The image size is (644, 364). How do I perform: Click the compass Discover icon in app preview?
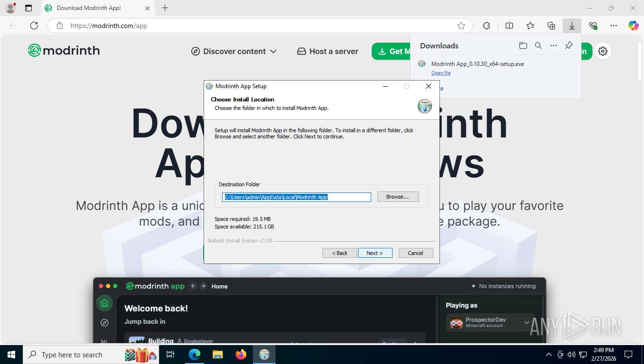coord(105,323)
